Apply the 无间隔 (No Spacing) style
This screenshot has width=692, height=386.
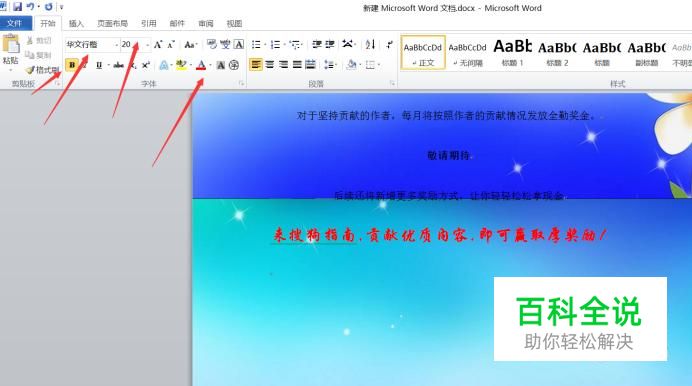point(467,52)
